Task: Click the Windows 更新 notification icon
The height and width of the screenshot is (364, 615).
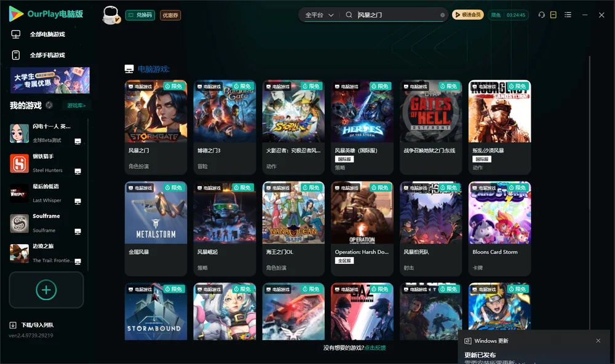Action: pyautogui.click(x=467, y=341)
